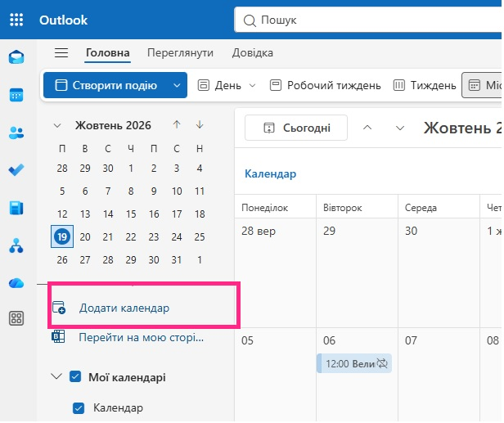The width and height of the screenshot is (504, 423).
Task: Click the Пошук search field
Action: click(369, 20)
